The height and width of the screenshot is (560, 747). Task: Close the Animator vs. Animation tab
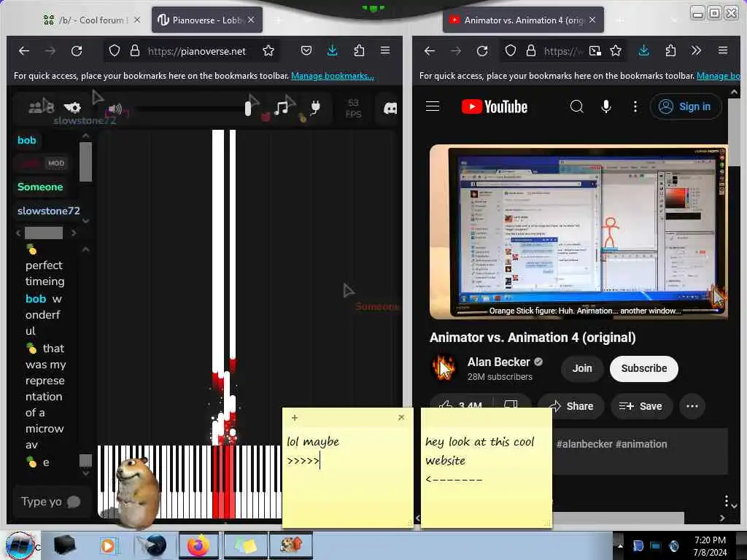(x=592, y=20)
